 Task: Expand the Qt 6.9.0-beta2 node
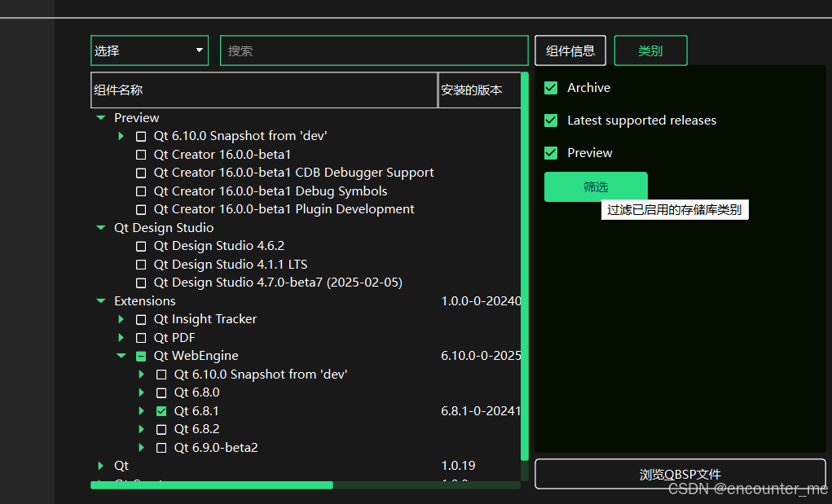coord(141,447)
